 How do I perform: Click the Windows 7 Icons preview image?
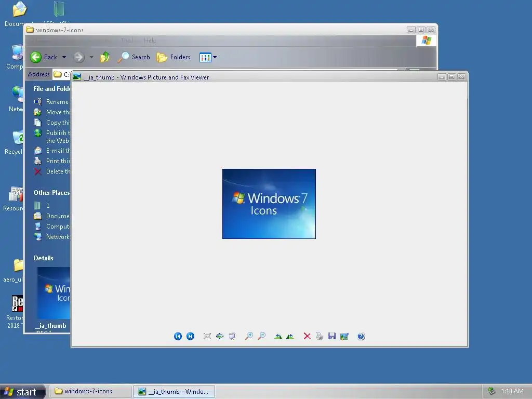[x=269, y=204]
